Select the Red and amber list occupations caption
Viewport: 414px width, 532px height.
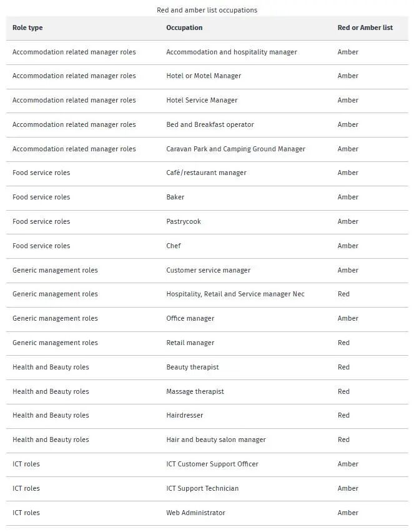click(207, 10)
